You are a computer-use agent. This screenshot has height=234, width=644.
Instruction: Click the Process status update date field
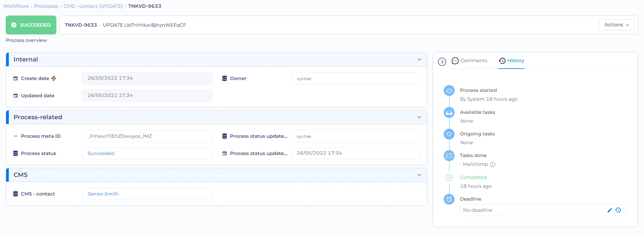[x=356, y=153]
